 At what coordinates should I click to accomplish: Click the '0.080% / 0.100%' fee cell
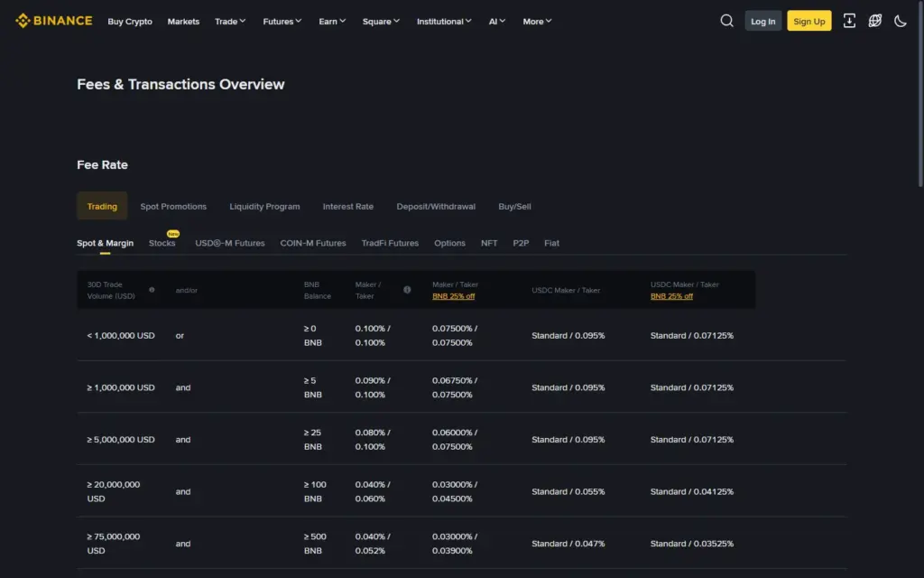coord(373,440)
